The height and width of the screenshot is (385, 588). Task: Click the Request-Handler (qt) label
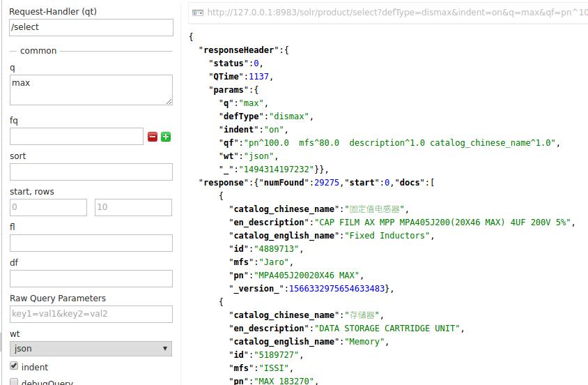tap(53, 12)
